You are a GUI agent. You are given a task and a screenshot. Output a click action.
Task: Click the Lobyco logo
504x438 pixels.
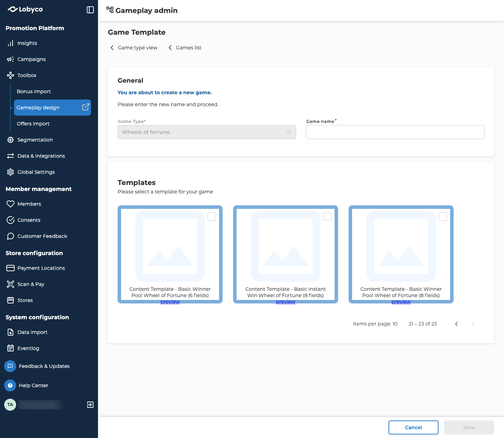pos(25,9)
